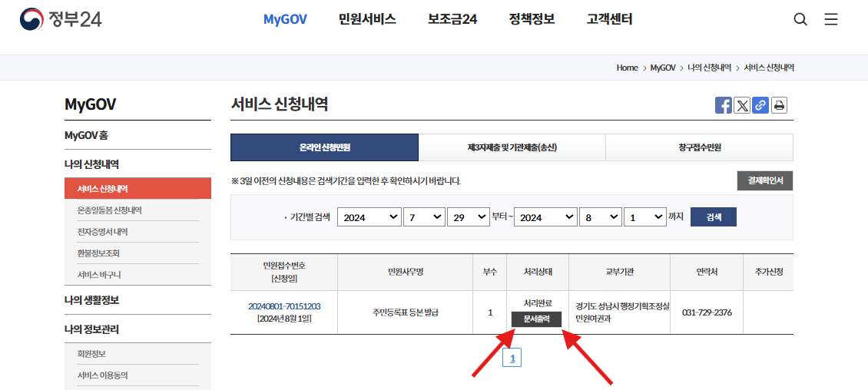Open 민원서비스 top menu
The image size is (868, 390).
(x=368, y=20)
